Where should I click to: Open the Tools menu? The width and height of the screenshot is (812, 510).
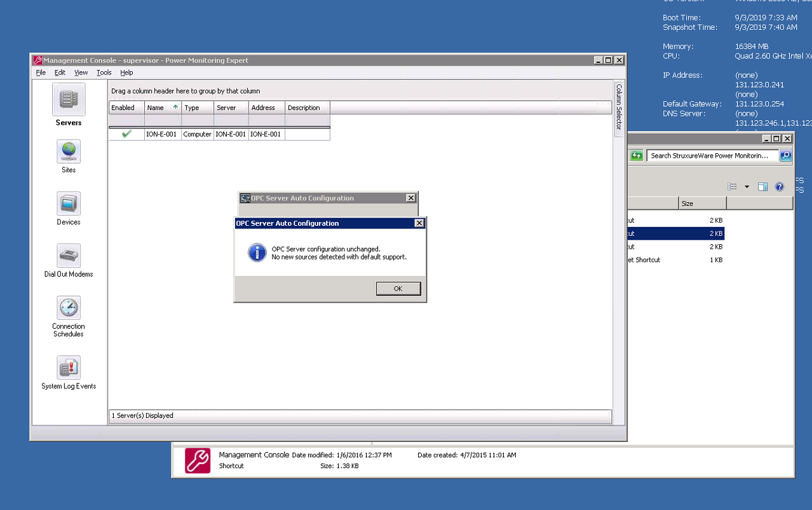104,72
